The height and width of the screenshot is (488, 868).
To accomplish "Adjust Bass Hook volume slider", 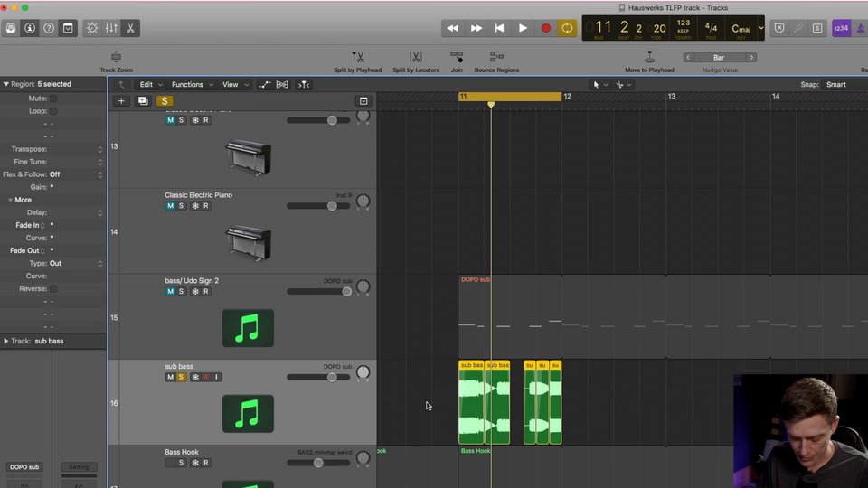I will [318, 463].
